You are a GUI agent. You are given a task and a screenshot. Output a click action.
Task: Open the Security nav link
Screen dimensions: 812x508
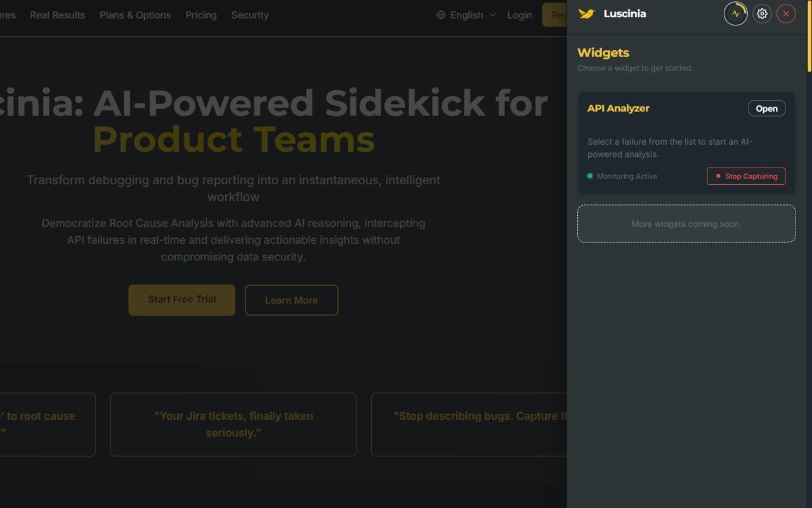click(250, 15)
